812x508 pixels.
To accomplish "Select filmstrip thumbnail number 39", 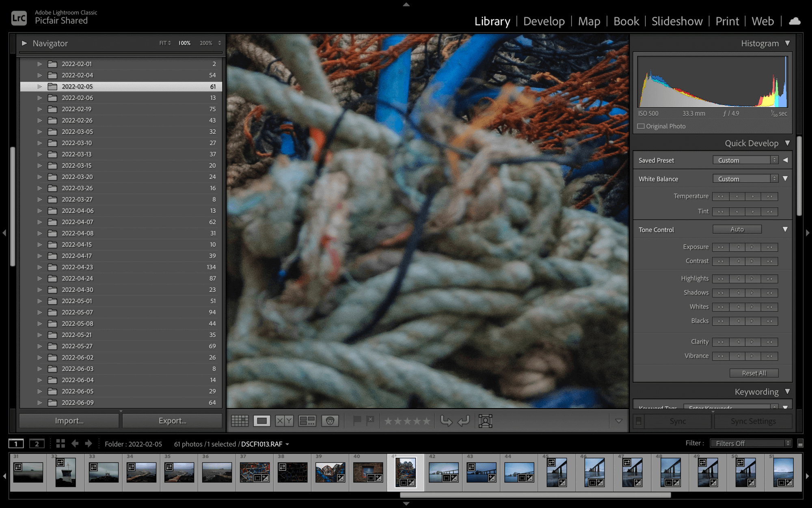I will 330,473.
